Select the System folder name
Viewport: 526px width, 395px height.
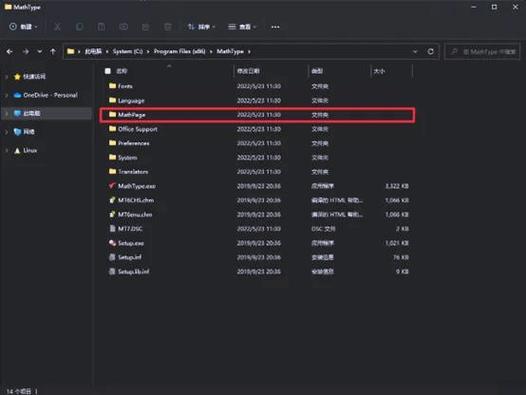127,157
